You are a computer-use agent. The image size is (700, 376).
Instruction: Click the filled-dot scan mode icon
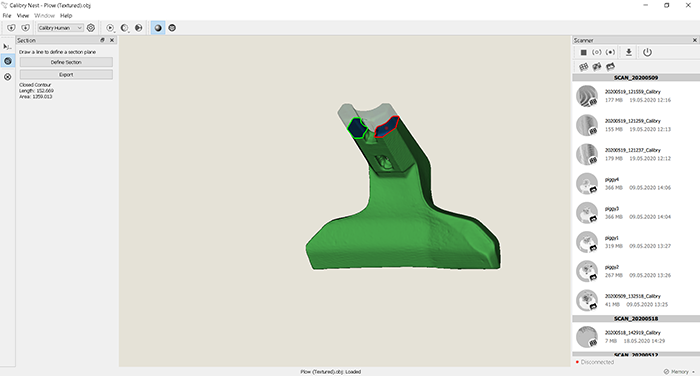[610, 52]
